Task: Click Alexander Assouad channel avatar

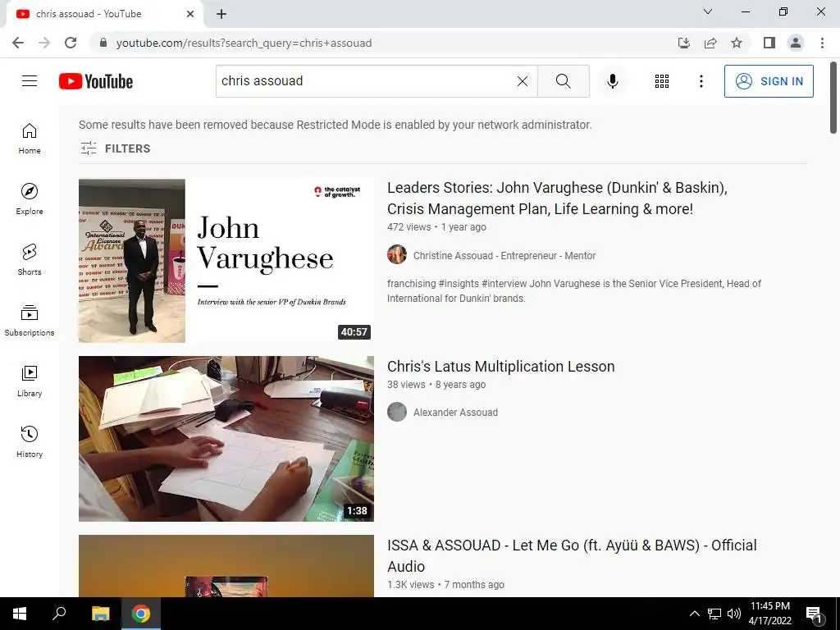Action: (397, 412)
